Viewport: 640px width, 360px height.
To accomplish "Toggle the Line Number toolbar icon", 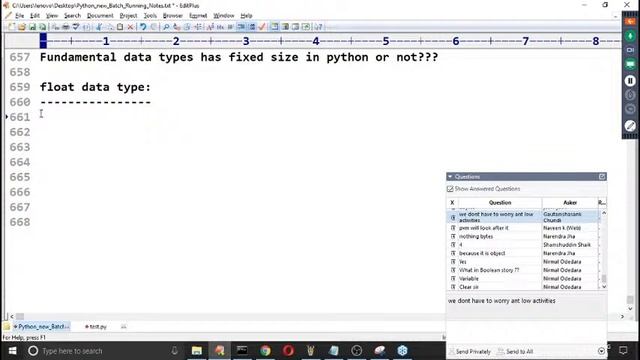I will (x=252, y=27).
